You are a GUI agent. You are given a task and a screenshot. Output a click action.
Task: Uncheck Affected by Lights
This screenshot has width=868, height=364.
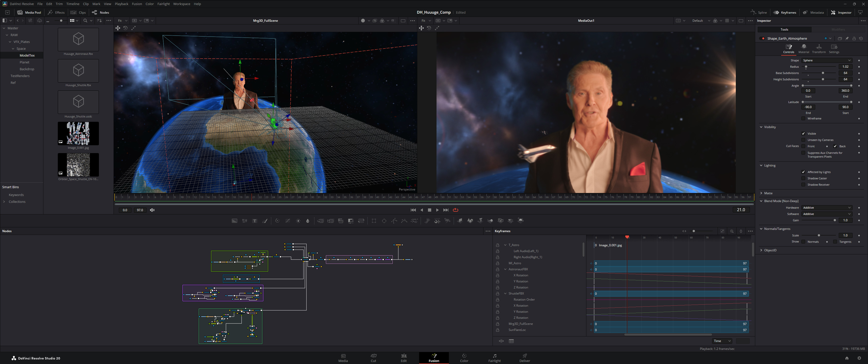pos(803,172)
